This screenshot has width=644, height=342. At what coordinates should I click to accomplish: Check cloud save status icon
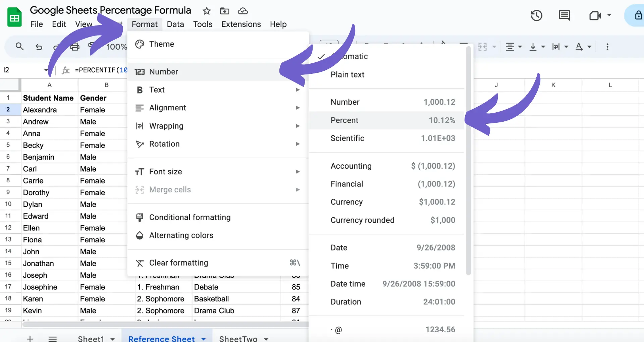[243, 11]
